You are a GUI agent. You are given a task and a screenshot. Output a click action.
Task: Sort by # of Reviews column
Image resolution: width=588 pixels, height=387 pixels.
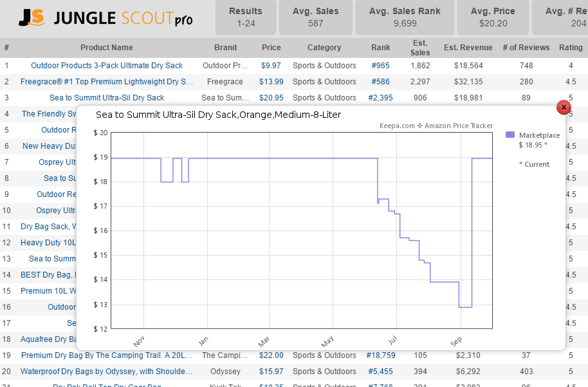click(526, 48)
